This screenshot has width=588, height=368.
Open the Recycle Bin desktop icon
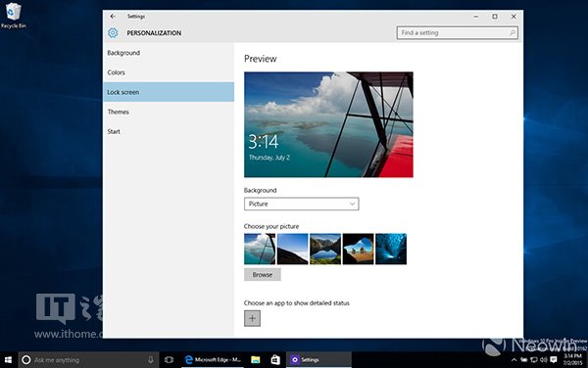pyautogui.click(x=13, y=16)
